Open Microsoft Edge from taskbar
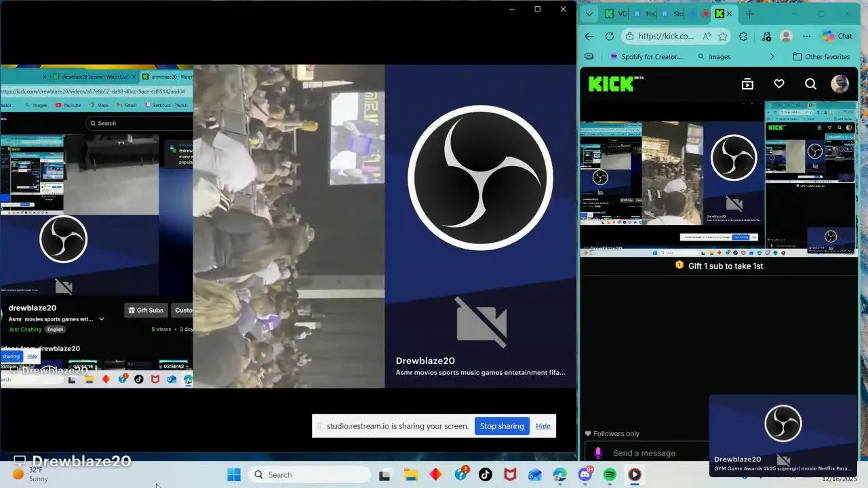The height and width of the screenshot is (488, 868). [559, 474]
